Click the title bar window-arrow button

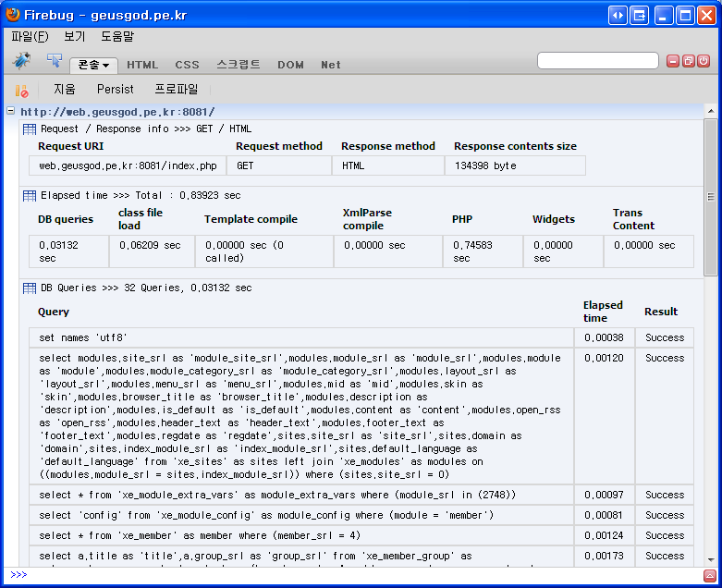(x=640, y=15)
